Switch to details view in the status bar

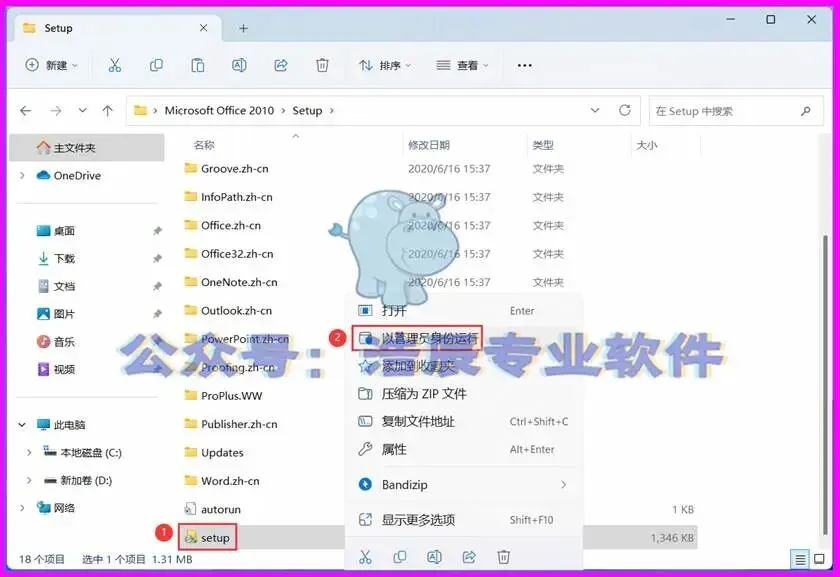(x=800, y=560)
